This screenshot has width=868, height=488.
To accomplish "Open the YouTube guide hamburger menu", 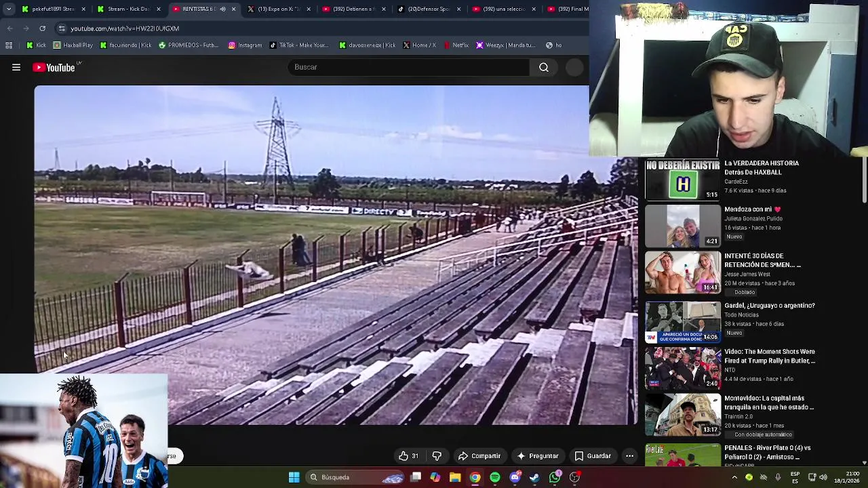I will point(16,67).
